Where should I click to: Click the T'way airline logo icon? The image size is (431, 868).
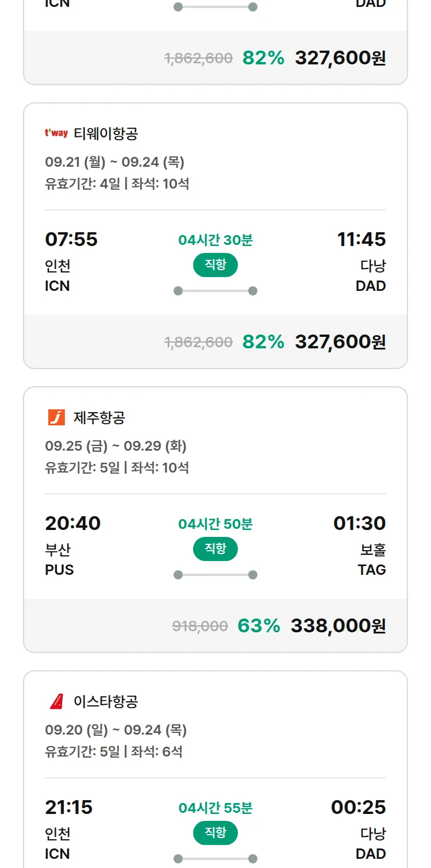pos(56,133)
